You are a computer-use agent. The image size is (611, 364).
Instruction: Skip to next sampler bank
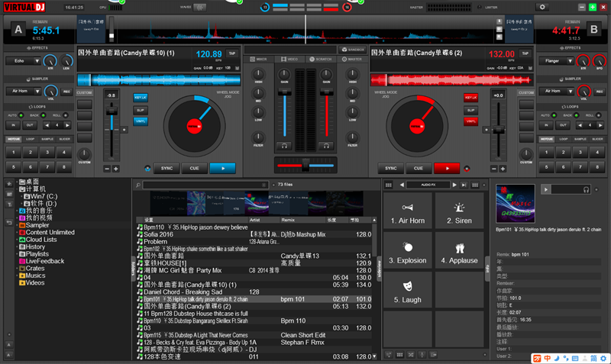[454, 185]
